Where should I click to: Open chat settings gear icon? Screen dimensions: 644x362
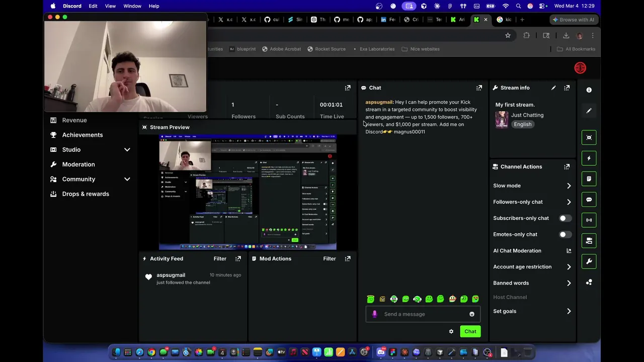(451, 331)
